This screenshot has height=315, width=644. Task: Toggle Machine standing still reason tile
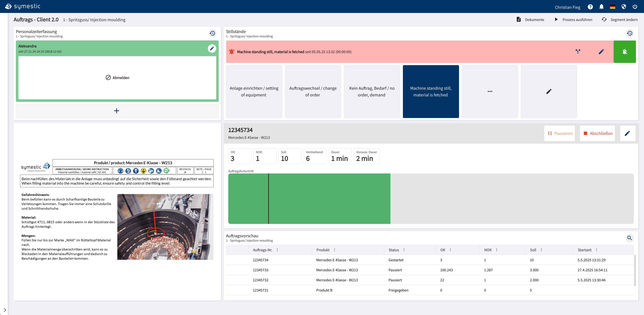(x=431, y=91)
